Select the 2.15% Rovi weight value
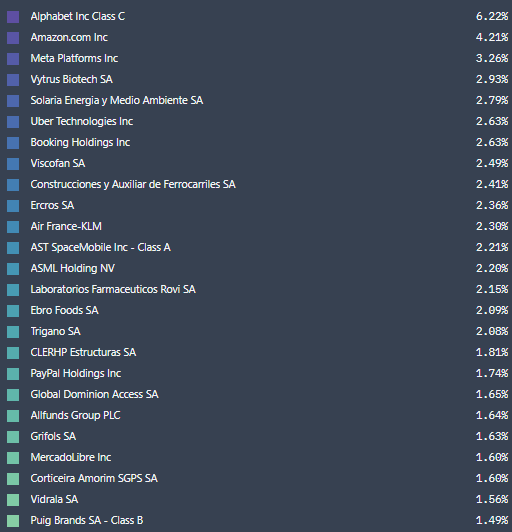 point(492,289)
